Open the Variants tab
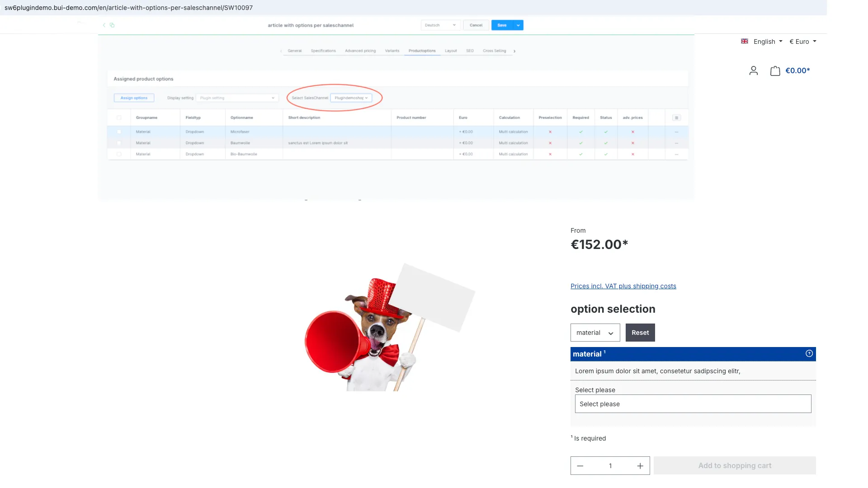Viewport: 868px width, 488px height. click(392, 51)
